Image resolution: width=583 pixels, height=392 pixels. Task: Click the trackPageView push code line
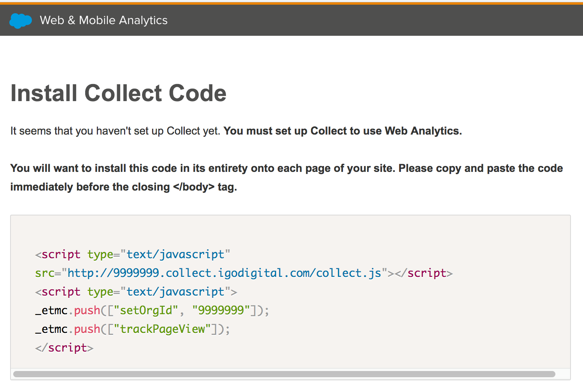[x=133, y=329]
